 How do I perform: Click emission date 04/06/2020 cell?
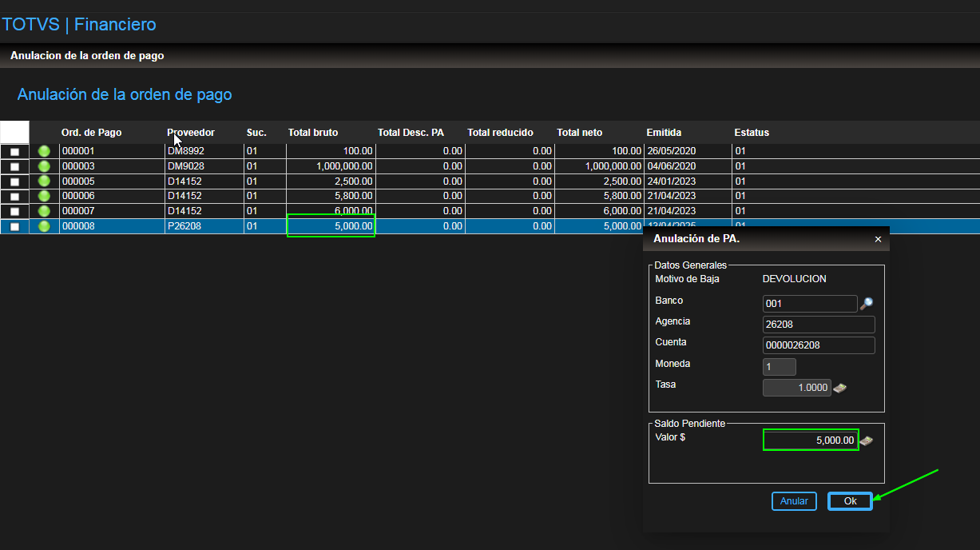(687, 166)
